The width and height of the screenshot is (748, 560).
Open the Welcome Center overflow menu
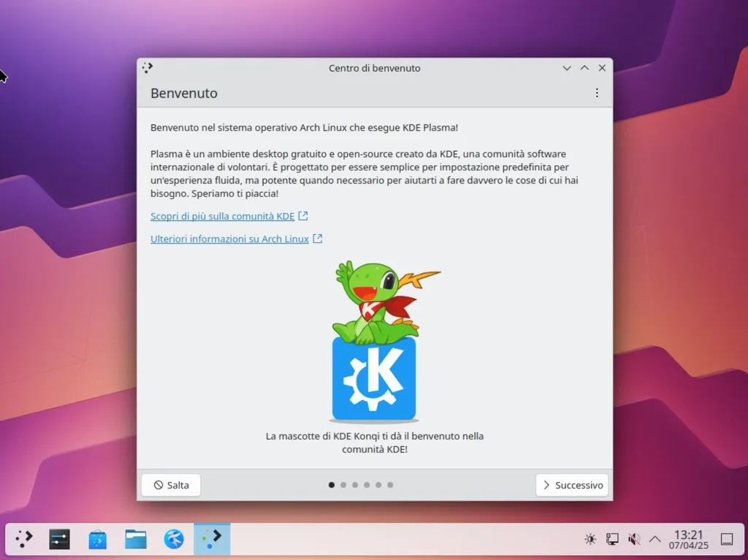[x=597, y=93]
